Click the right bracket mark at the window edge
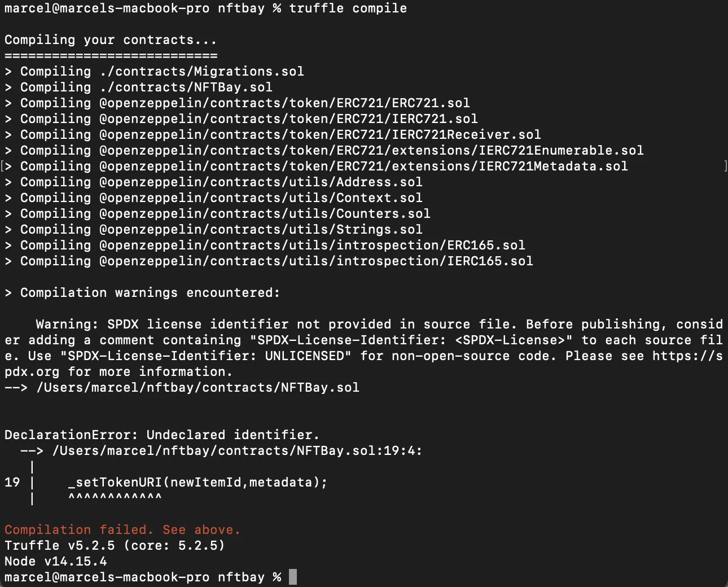This screenshot has width=728, height=587. (x=725, y=166)
